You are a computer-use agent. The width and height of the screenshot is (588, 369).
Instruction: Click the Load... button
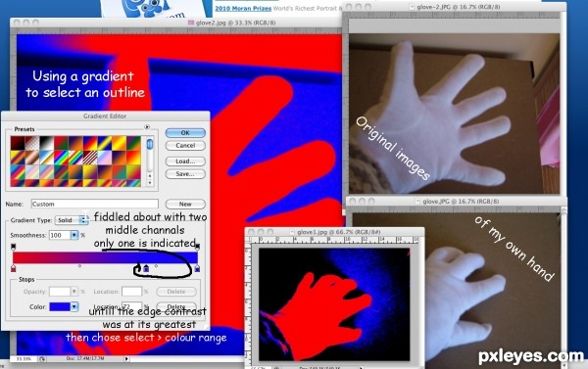tap(185, 161)
